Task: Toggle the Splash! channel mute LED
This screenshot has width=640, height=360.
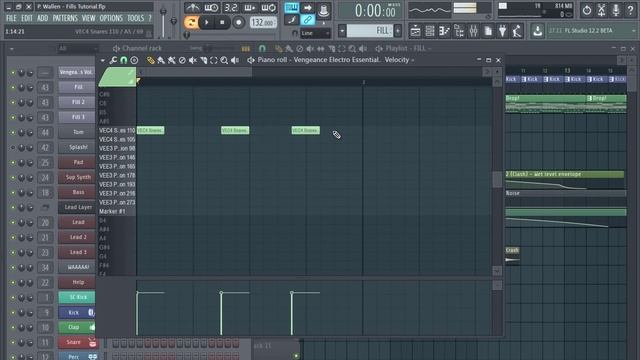Action: (13, 147)
